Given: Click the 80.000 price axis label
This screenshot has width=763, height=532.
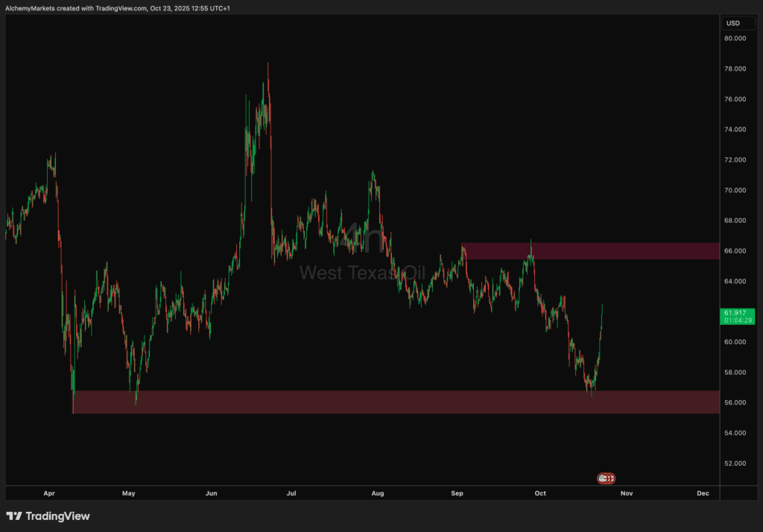Looking at the screenshot, I should [734, 39].
